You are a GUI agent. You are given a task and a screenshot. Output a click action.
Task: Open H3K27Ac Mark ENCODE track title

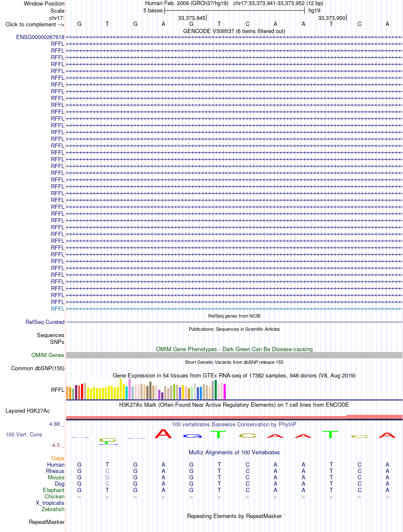click(x=234, y=405)
